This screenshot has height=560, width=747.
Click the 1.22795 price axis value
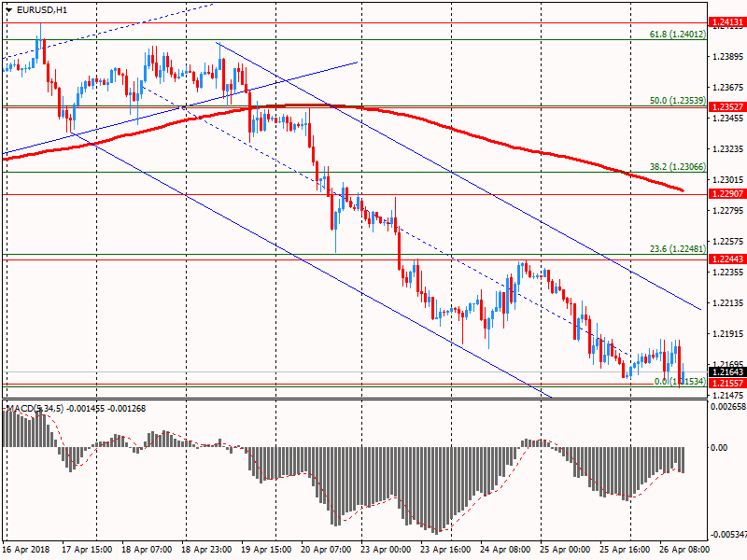click(x=728, y=211)
